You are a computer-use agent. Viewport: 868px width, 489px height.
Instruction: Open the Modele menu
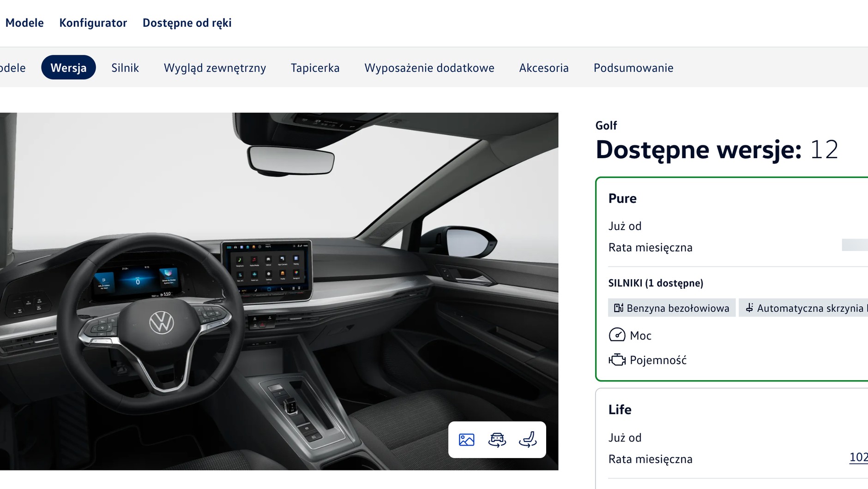[24, 23]
